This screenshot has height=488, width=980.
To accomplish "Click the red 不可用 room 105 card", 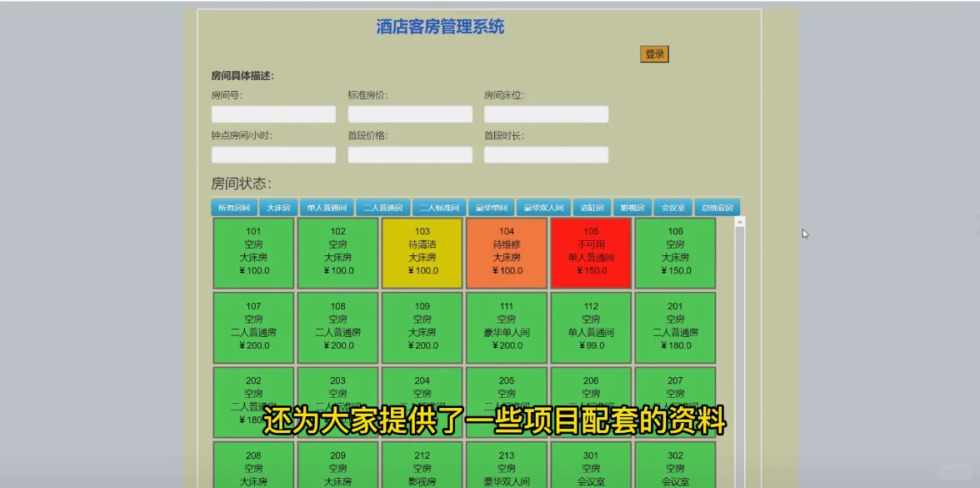I will click(590, 252).
